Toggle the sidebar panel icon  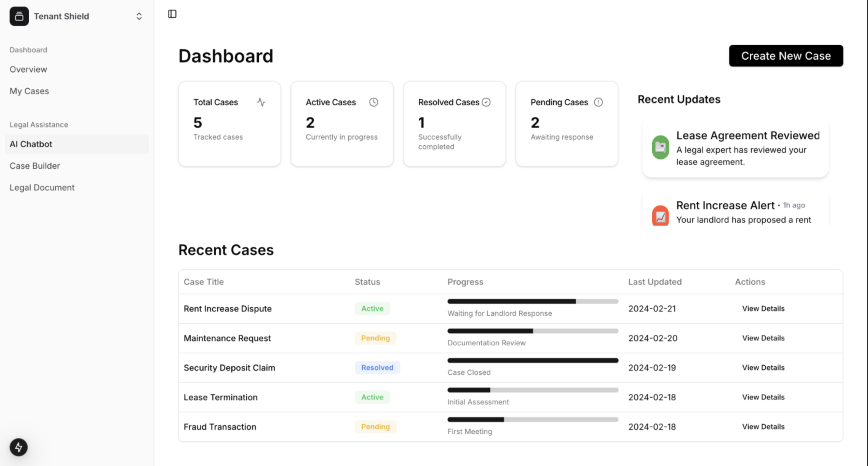172,14
